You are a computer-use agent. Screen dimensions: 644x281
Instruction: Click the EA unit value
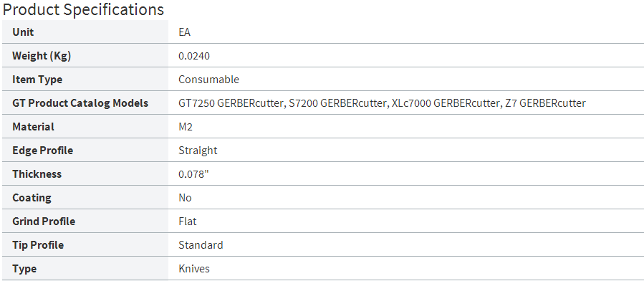click(x=184, y=32)
